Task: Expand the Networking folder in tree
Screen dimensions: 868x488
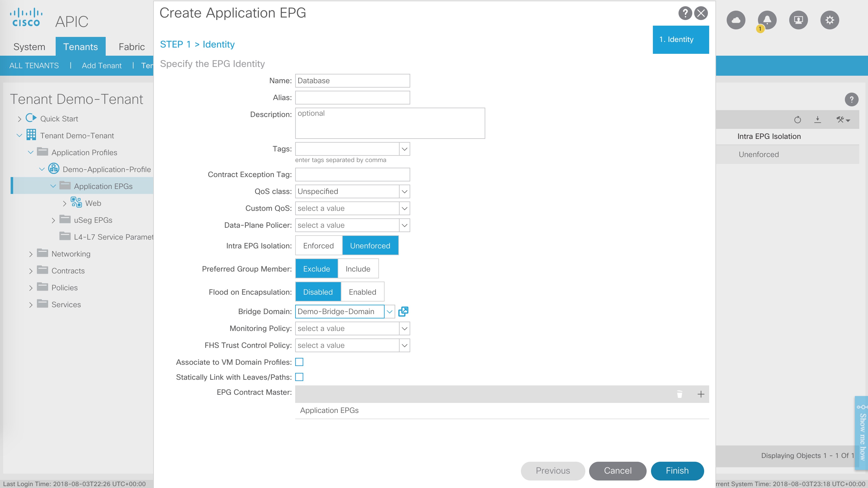Action: 31,254
